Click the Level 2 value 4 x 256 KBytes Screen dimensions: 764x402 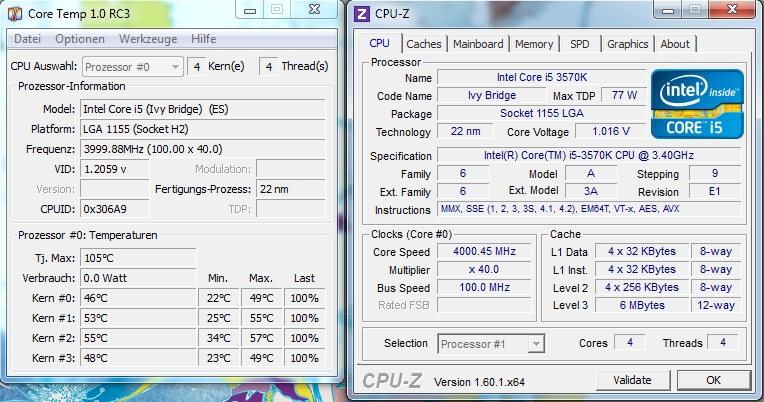642,287
